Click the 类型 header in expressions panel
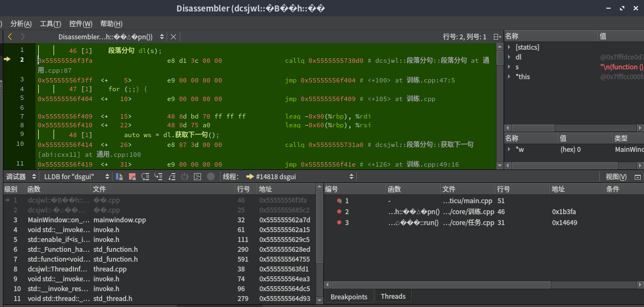The width and height of the screenshot is (644, 307). (x=628, y=138)
